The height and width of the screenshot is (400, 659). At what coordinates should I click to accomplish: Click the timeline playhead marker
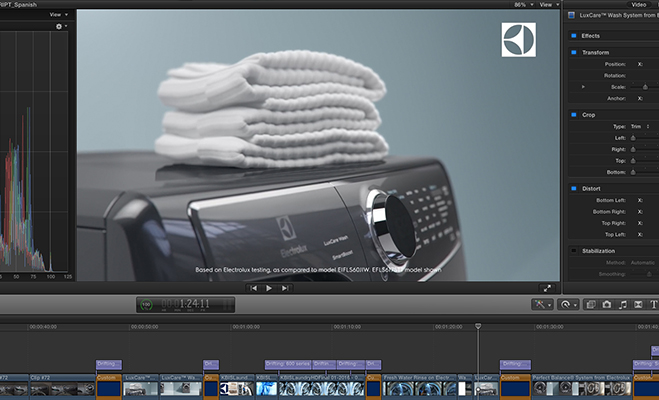pyautogui.click(x=478, y=326)
